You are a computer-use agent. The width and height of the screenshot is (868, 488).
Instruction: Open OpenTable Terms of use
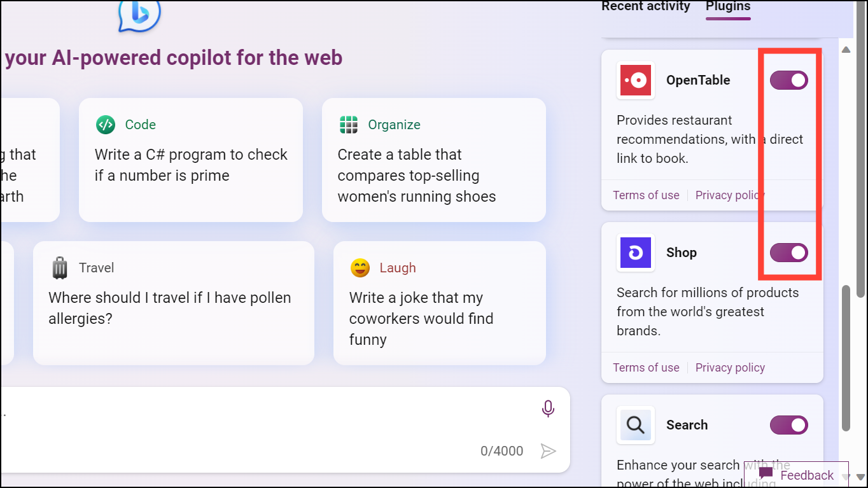pos(646,195)
